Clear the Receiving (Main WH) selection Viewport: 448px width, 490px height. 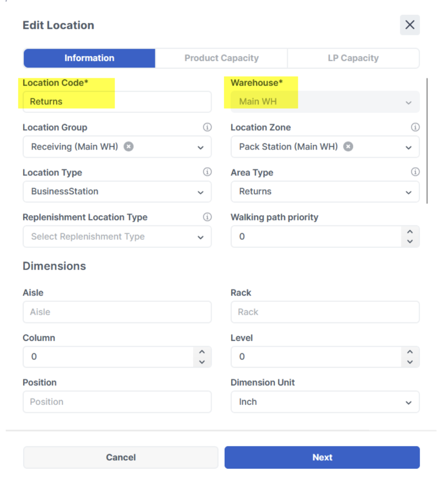click(128, 146)
